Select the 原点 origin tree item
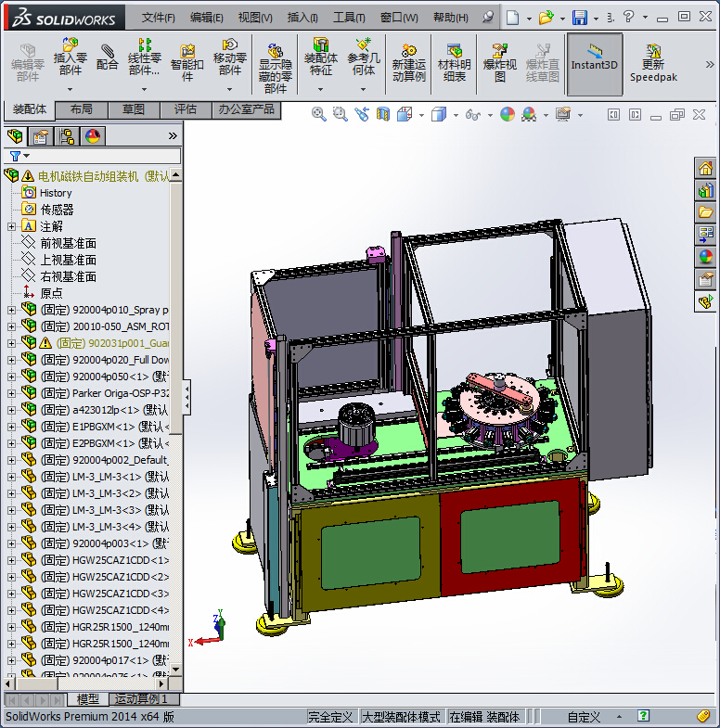 click(52, 293)
